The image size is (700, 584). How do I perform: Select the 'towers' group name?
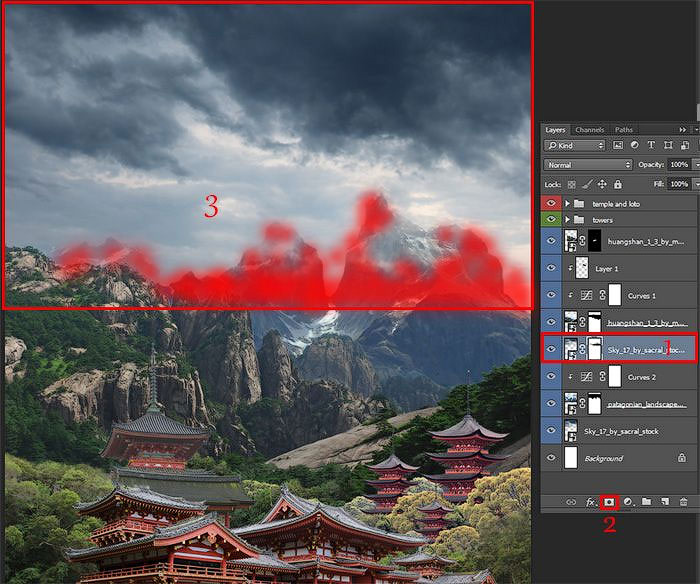pyautogui.click(x=602, y=220)
